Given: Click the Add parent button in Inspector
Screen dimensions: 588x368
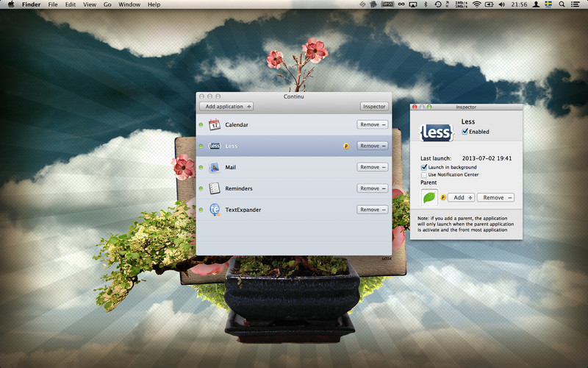Looking at the screenshot, I should pos(462,197).
